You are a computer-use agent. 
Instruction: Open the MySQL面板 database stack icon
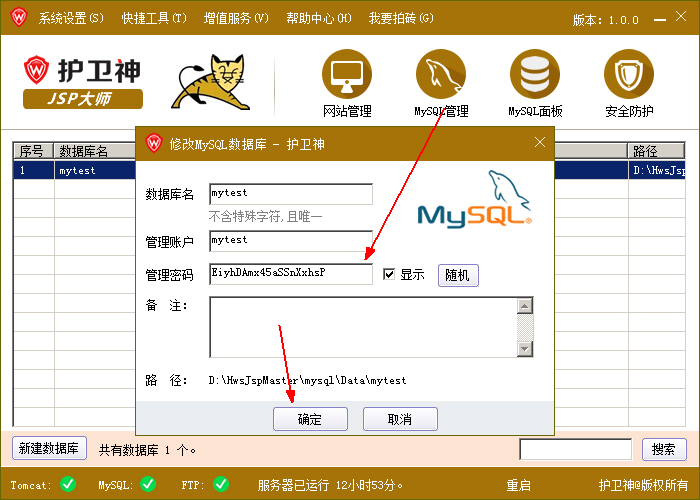click(x=535, y=74)
